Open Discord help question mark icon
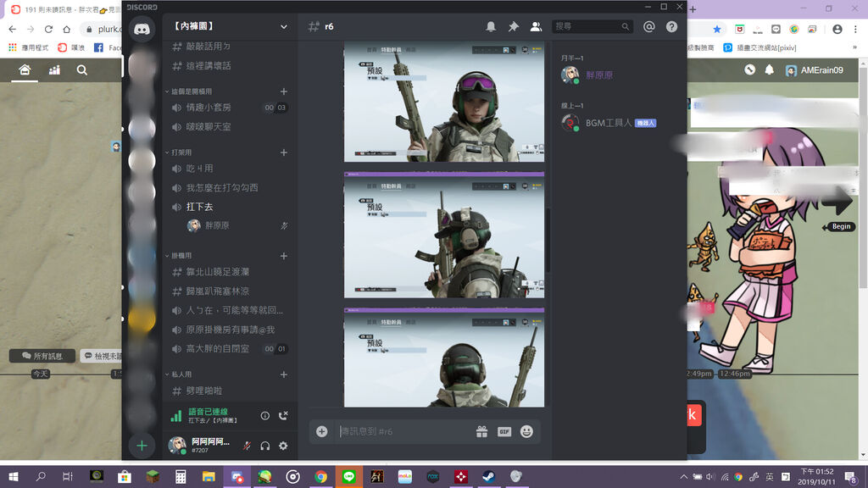Viewport: 868px width, 488px height. [x=671, y=26]
